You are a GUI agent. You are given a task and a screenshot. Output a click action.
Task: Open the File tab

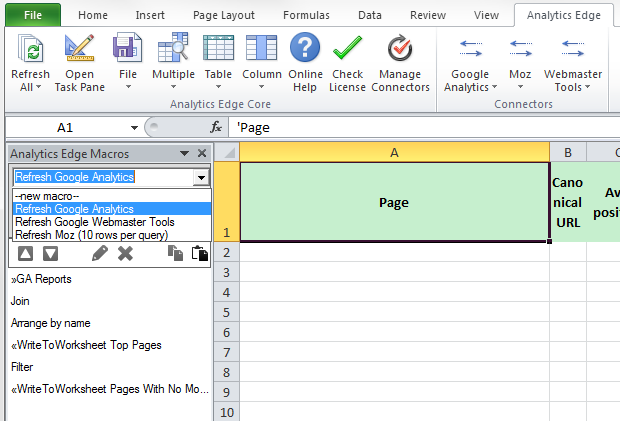point(32,15)
